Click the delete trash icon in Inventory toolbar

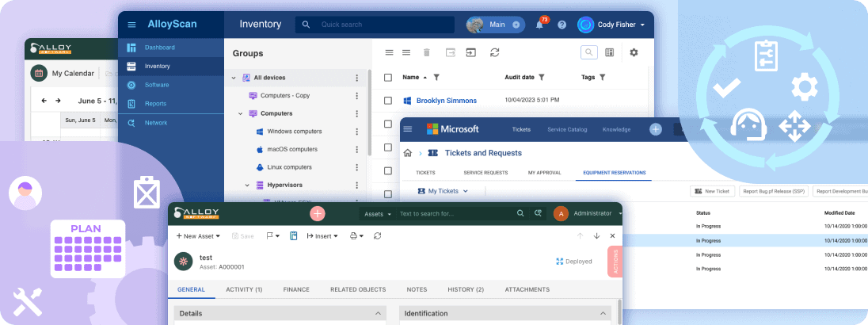[427, 53]
